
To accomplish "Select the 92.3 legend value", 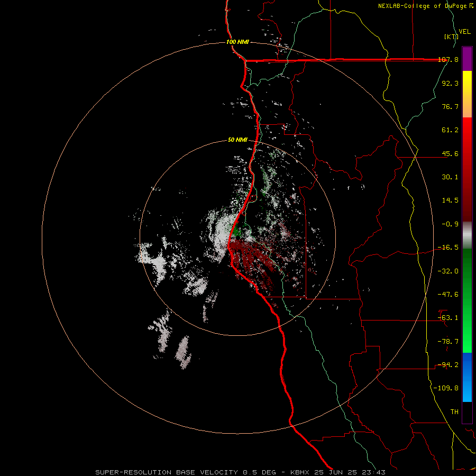I will [450, 83].
